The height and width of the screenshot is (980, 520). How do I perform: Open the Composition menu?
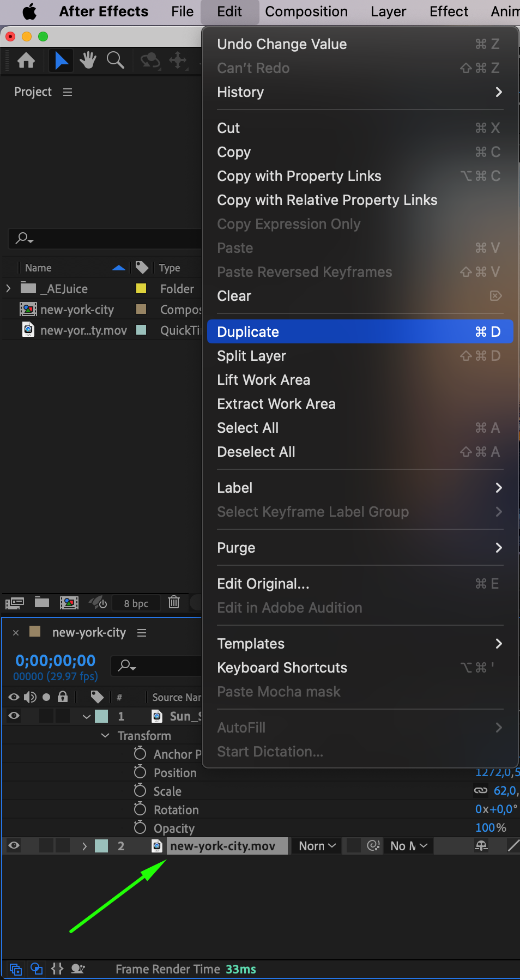[x=306, y=11]
